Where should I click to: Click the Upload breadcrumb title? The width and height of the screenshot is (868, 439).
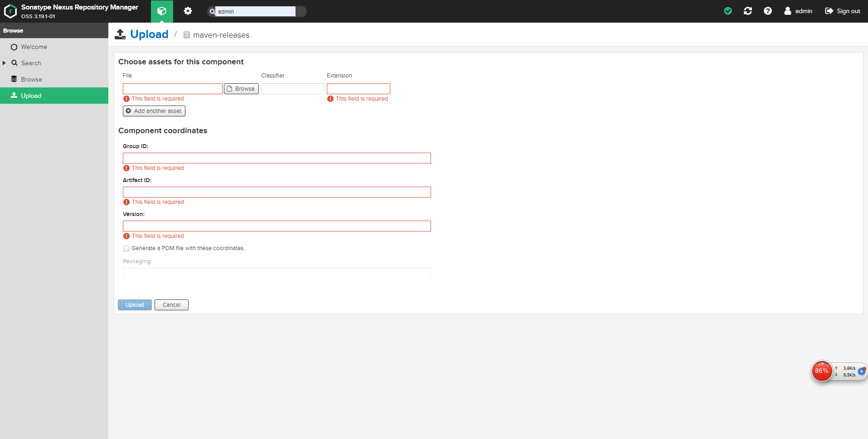pos(149,34)
